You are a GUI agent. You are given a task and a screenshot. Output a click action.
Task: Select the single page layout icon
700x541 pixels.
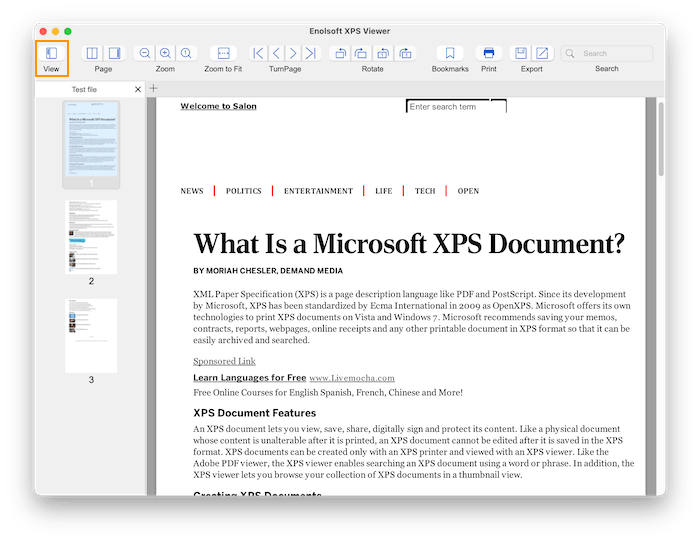click(114, 53)
